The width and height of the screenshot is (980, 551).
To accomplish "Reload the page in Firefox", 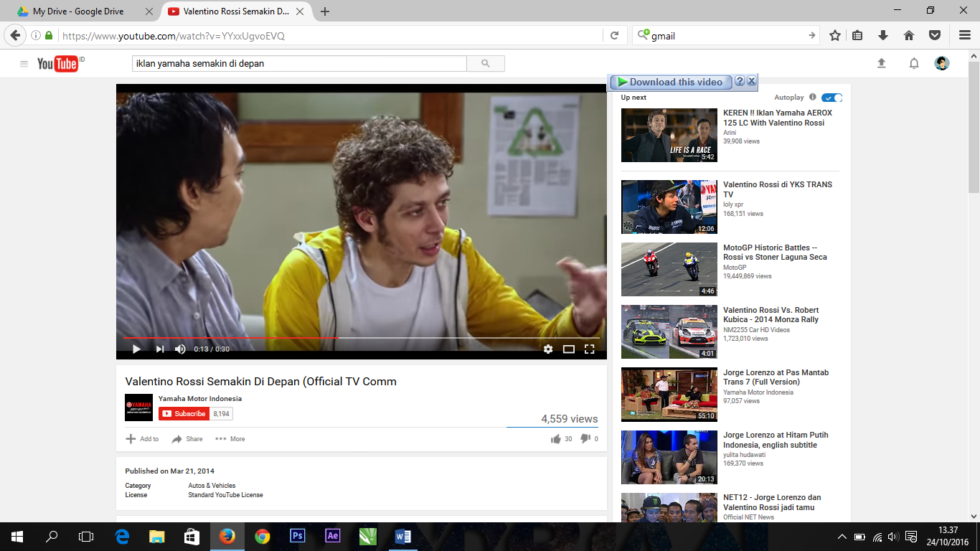I will [x=614, y=35].
